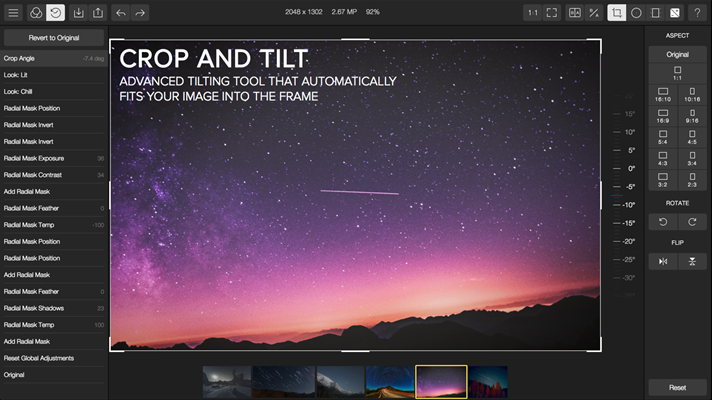Choose the 3:2 aspect ratio
The height and width of the screenshot is (400, 712).
[663, 180]
